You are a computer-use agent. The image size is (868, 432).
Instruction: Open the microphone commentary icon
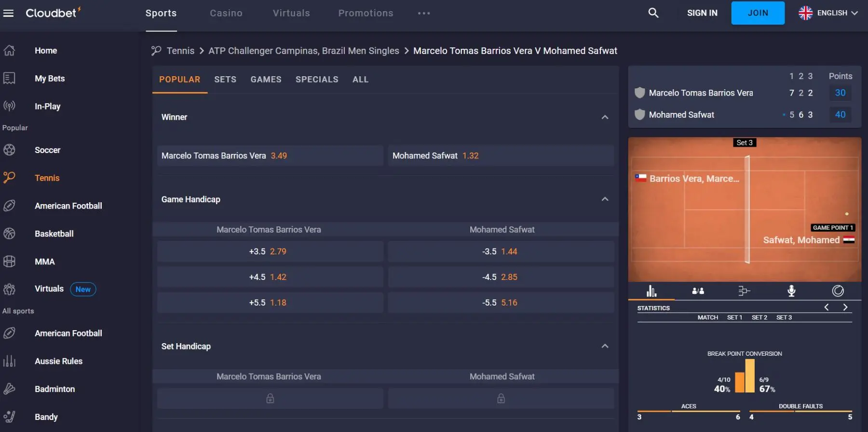coord(791,291)
